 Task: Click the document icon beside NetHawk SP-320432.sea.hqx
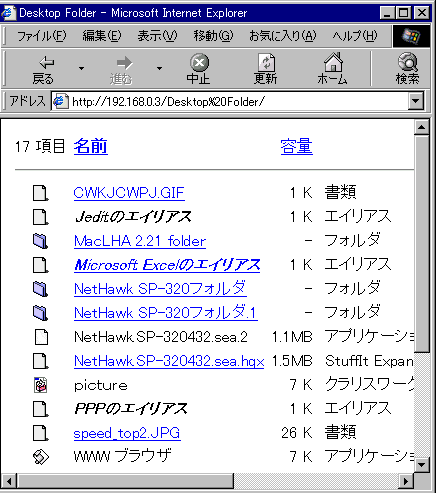click(x=41, y=361)
